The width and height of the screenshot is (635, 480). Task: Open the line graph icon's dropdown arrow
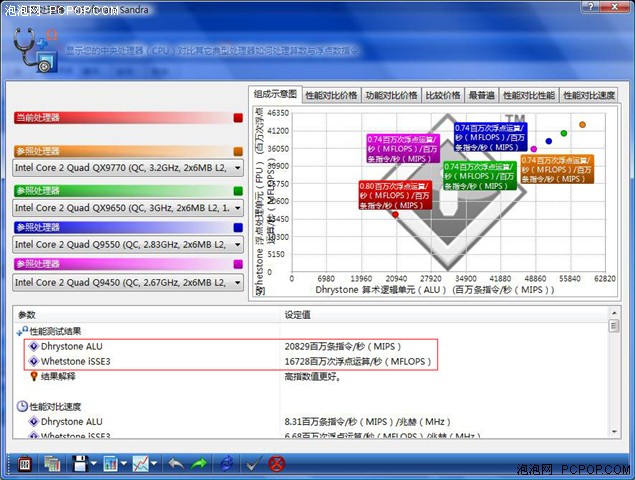click(154, 463)
